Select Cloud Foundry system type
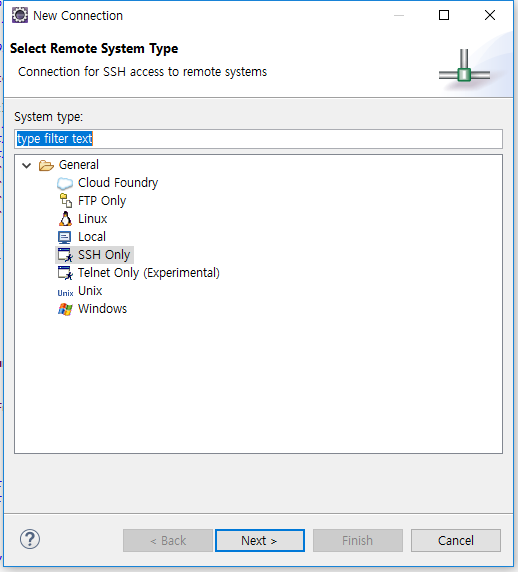Screen dimensions: 518x572 point(118,183)
